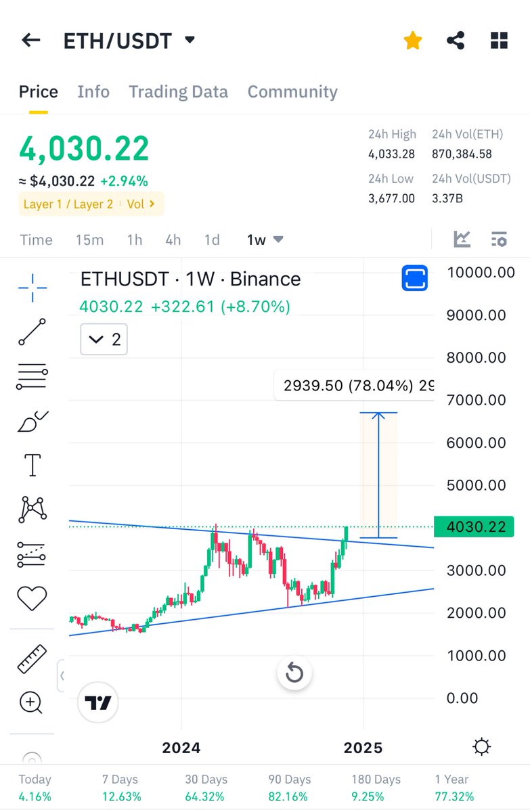This screenshot has height=812, width=530.
Task: Tap the large 4,030.22 price
Action: [84, 148]
